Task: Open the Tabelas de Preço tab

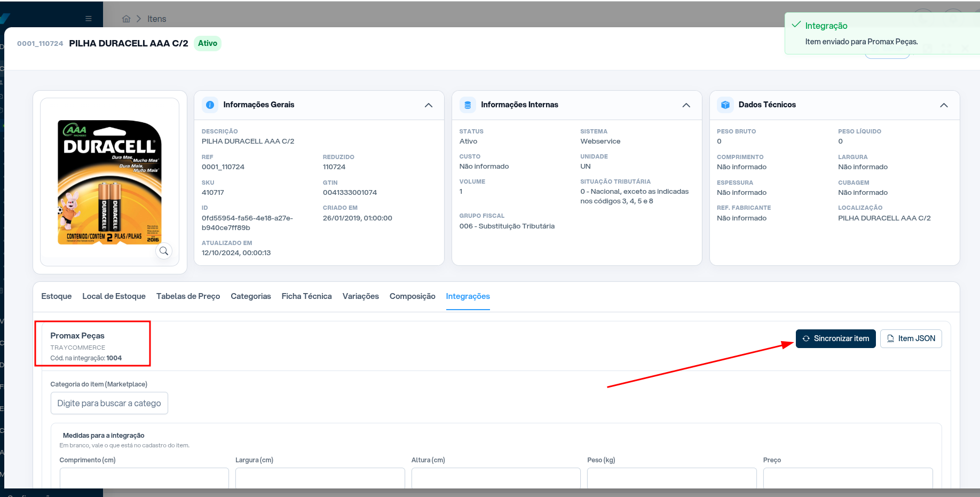Action: coord(188,296)
